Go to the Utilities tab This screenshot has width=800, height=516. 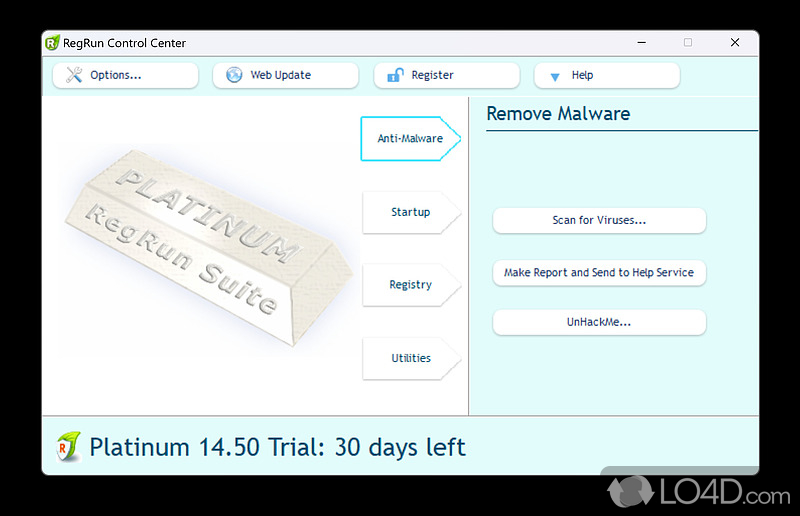410,358
